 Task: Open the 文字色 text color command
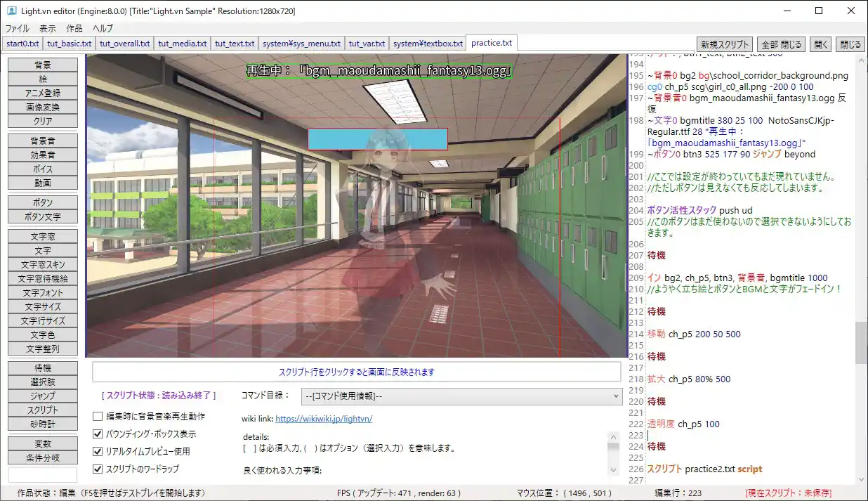click(42, 334)
